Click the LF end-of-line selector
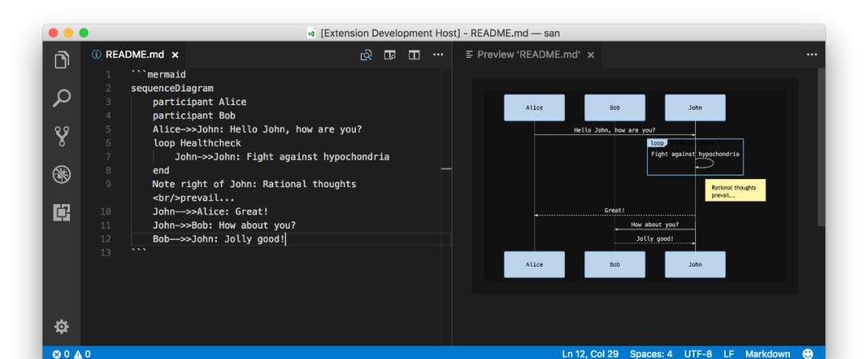This screenshot has height=359, width=868. click(728, 353)
